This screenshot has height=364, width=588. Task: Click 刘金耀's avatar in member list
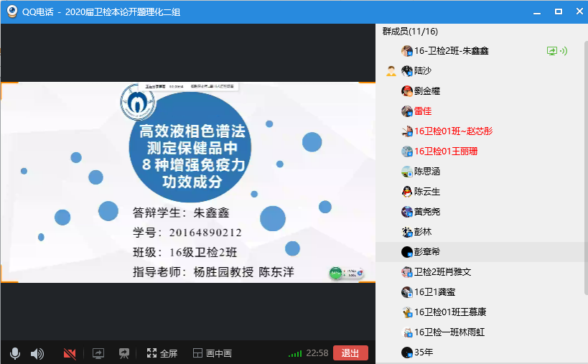coord(406,91)
